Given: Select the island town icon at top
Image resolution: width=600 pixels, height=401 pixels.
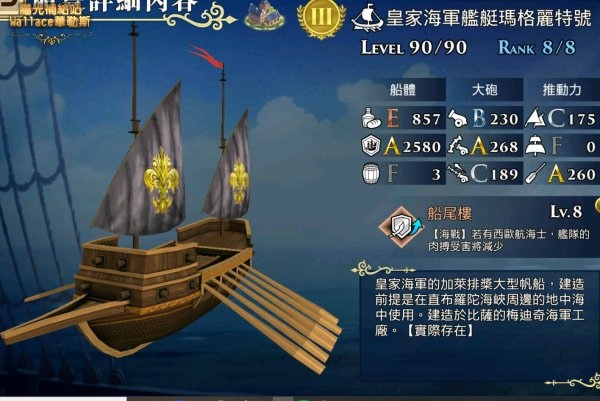Looking at the screenshot, I should pos(265,15).
